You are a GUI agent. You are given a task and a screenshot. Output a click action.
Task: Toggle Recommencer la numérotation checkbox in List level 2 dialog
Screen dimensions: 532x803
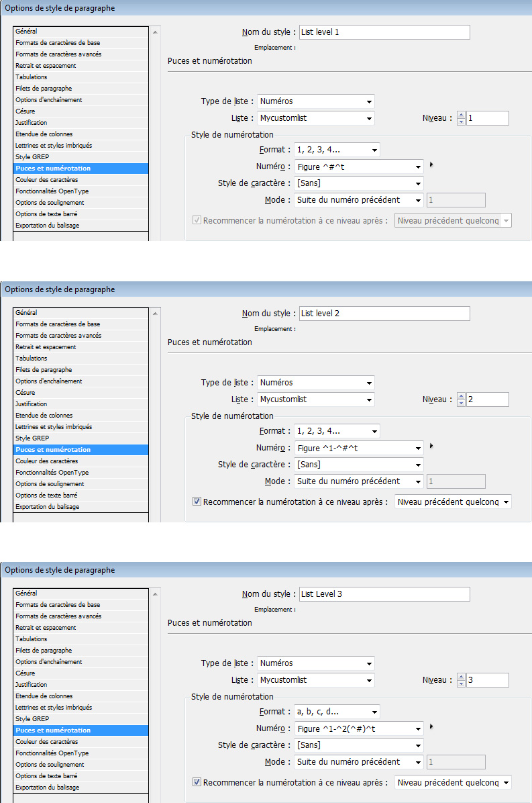tap(197, 502)
